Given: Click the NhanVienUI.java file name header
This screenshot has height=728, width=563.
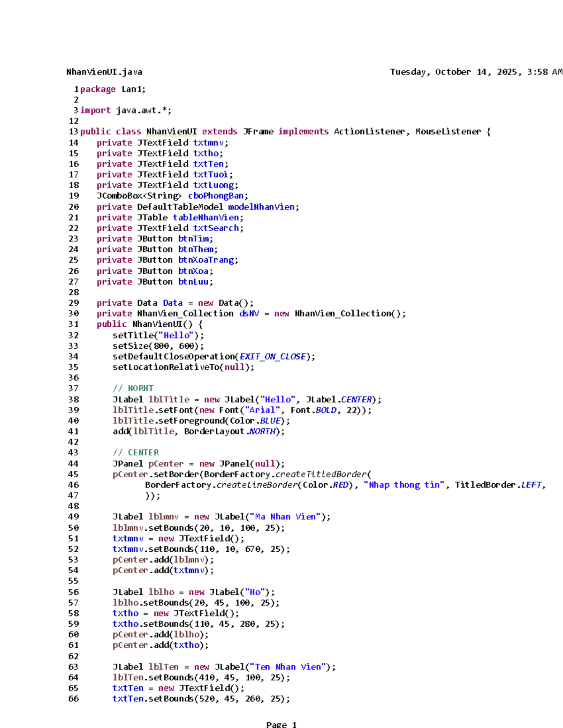Looking at the screenshot, I should tap(104, 72).
